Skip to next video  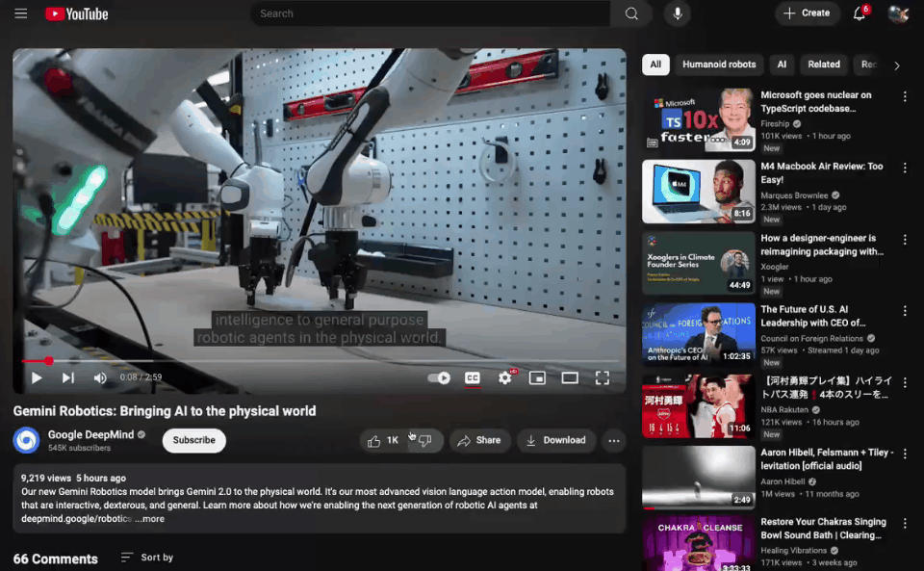(x=68, y=377)
